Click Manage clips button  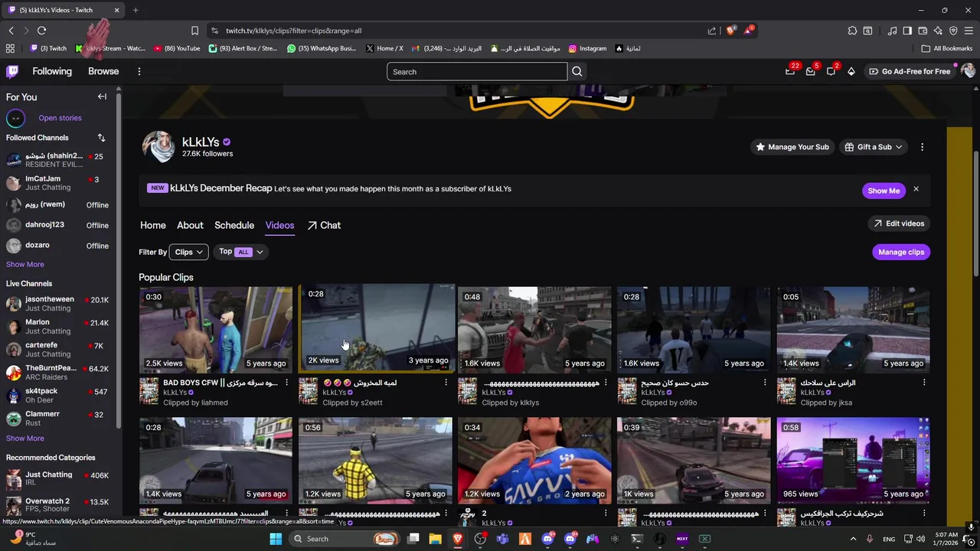[x=901, y=252]
